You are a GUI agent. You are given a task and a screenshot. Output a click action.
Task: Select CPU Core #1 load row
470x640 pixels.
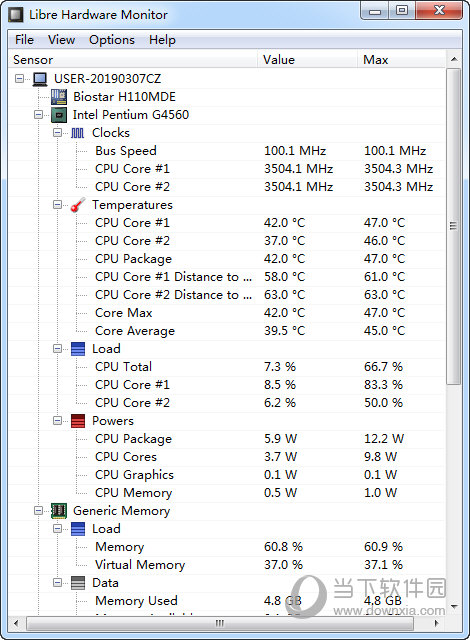point(227,384)
